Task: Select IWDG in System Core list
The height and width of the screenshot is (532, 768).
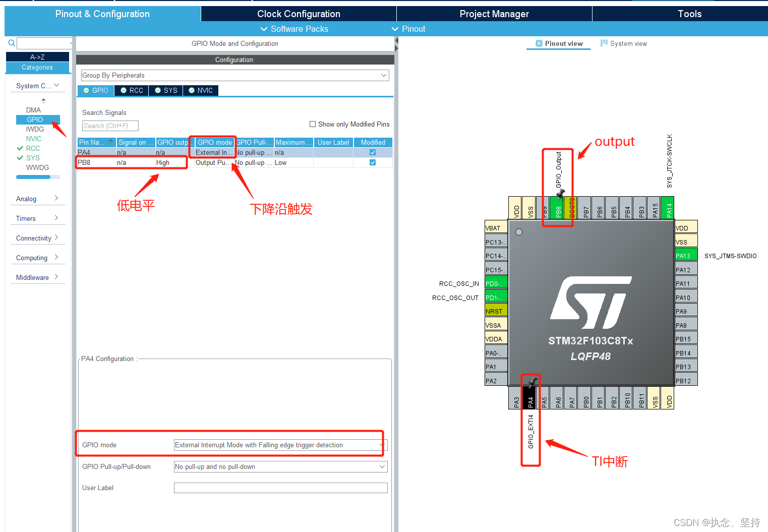Action: click(35, 129)
